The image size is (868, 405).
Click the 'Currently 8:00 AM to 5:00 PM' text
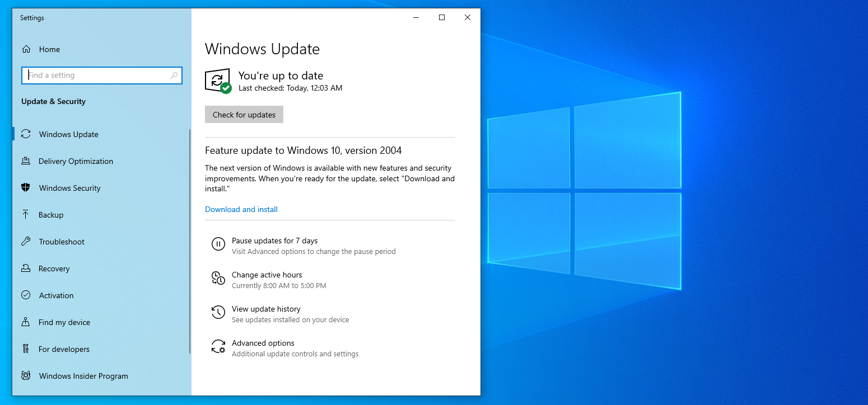click(279, 286)
